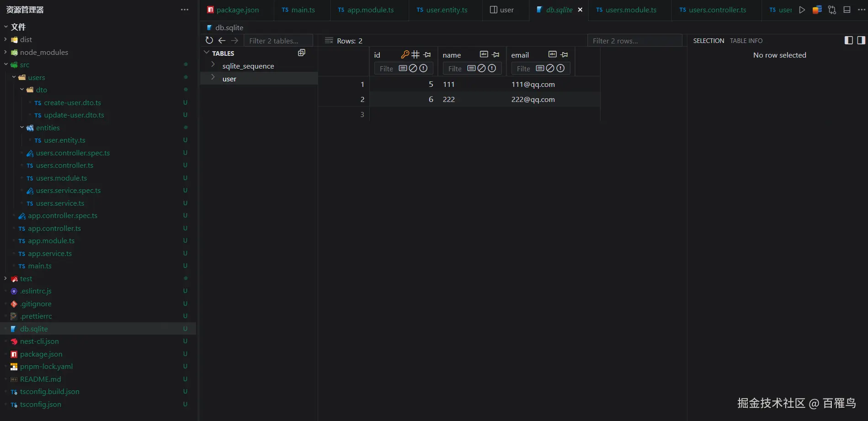This screenshot has height=421, width=868.
Task: Click the email column filter field
Action: (523, 69)
